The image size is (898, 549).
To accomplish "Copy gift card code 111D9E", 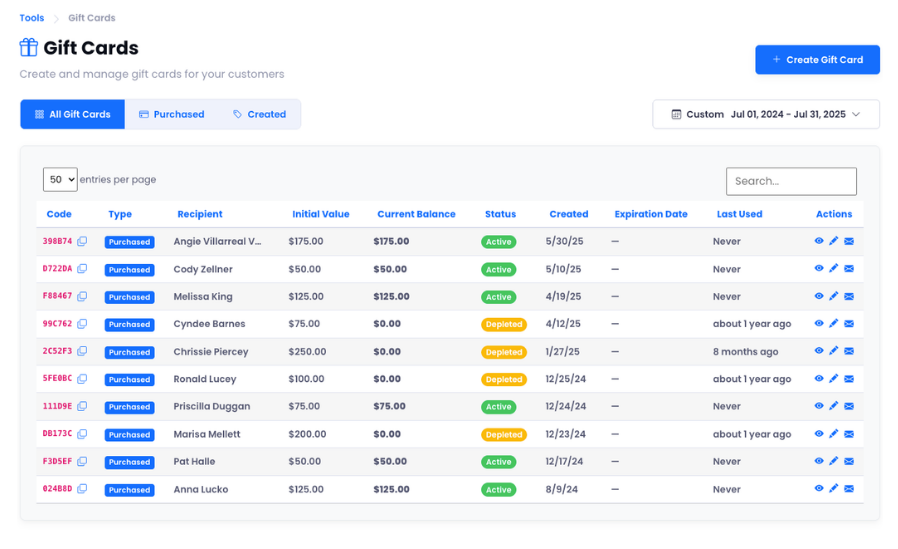I will coord(82,406).
